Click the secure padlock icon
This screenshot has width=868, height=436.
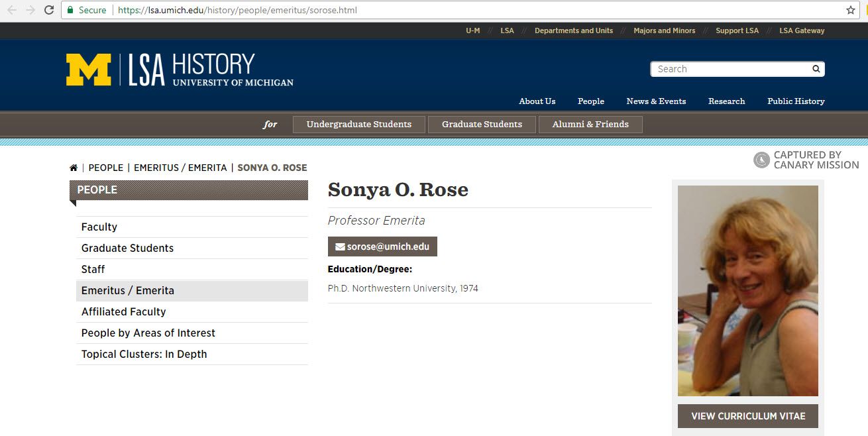coord(70,10)
